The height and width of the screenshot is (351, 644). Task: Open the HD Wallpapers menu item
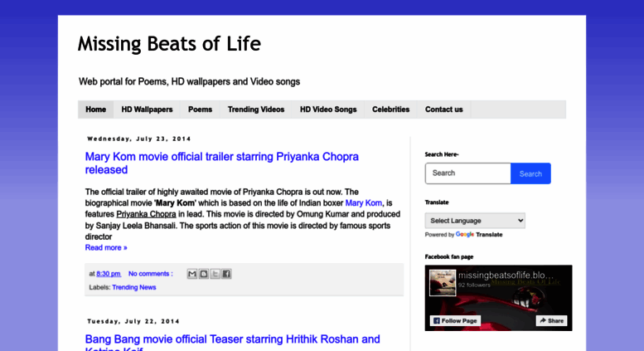[x=147, y=110]
